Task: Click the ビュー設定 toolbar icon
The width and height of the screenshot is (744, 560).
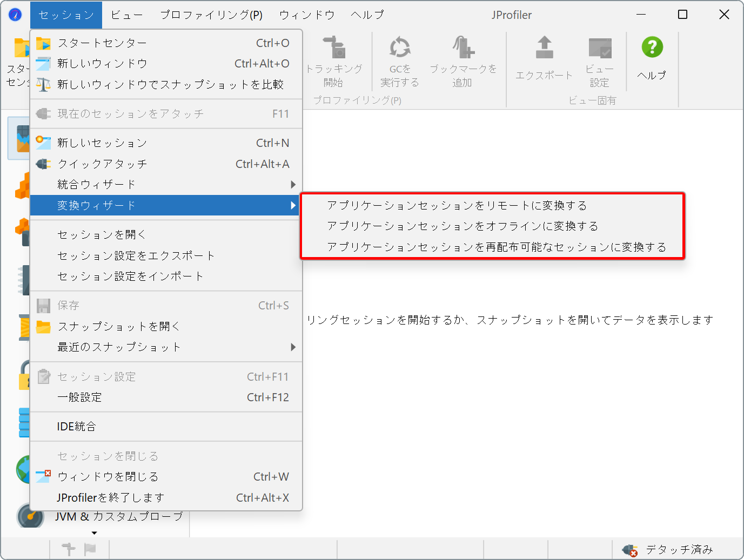Action: click(600, 48)
